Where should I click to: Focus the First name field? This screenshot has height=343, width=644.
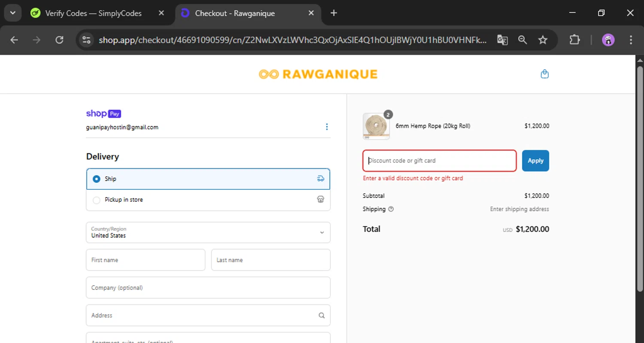click(146, 260)
